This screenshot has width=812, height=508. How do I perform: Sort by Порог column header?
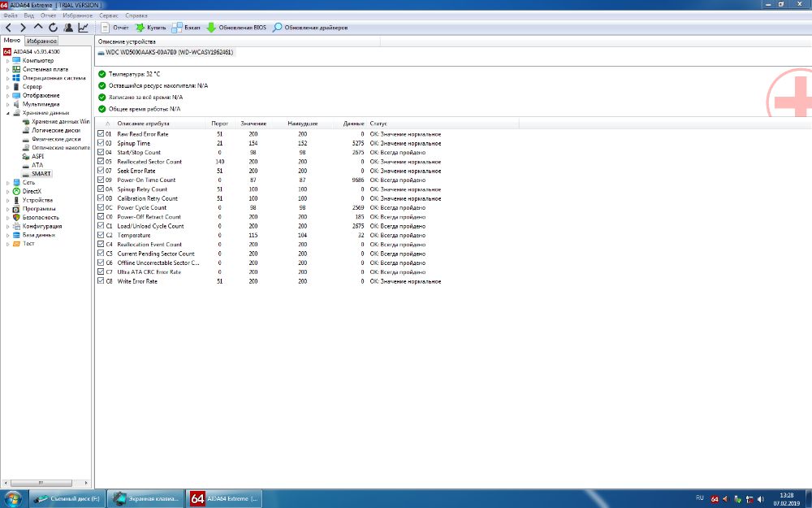click(x=219, y=124)
